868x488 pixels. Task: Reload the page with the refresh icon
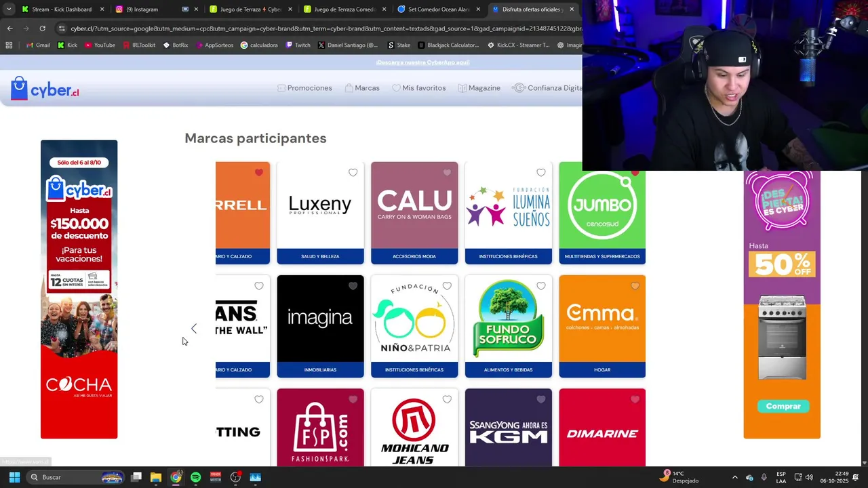42,28
